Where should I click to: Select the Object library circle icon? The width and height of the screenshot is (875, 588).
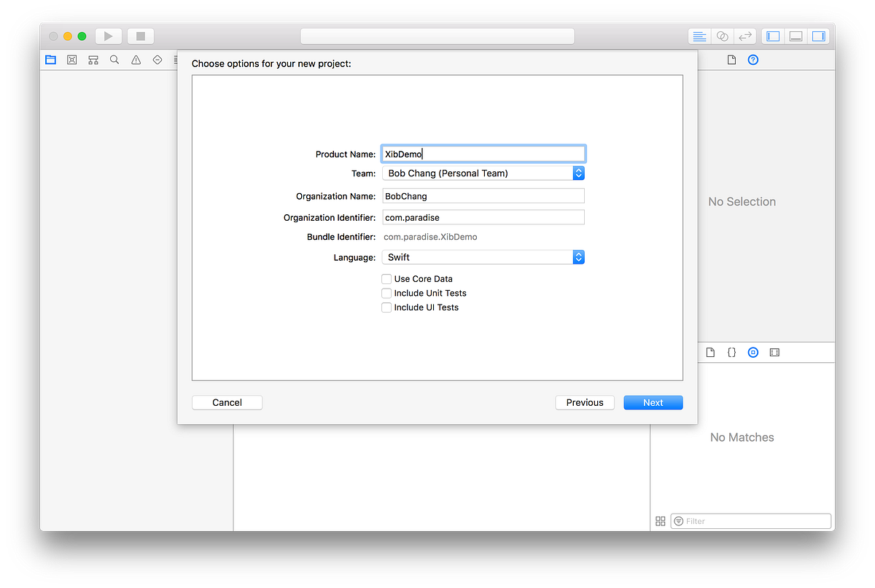(753, 352)
